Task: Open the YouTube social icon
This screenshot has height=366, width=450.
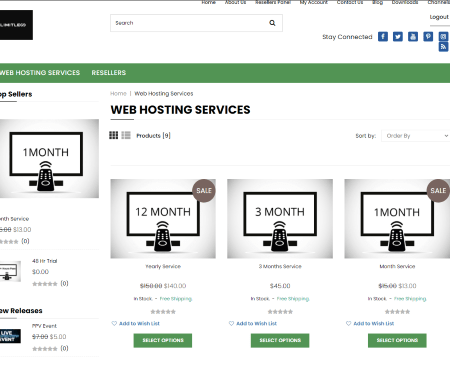Action: click(413, 36)
